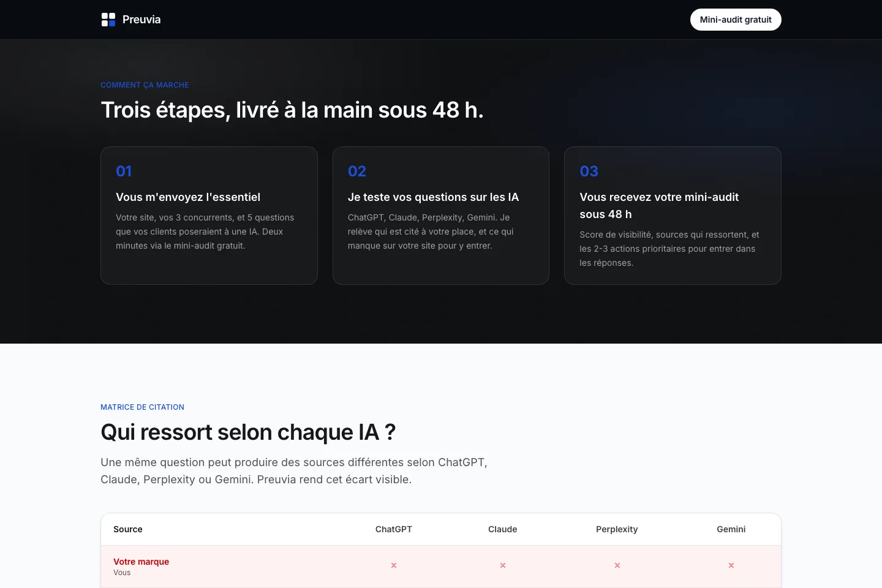Click the step number 02
This screenshot has width=882, height=588.
click(x=357, y=171)
